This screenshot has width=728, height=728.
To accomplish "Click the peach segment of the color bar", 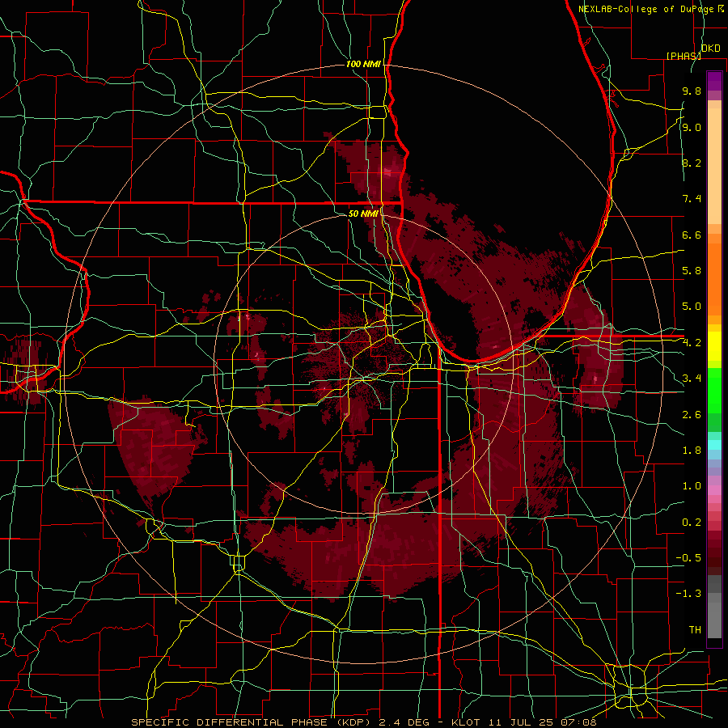I will 714,166.
